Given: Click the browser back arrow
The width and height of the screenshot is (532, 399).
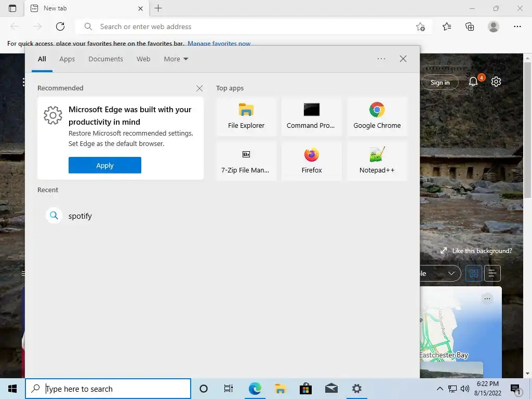Looking at the screenshot, I should click(15, 26).
